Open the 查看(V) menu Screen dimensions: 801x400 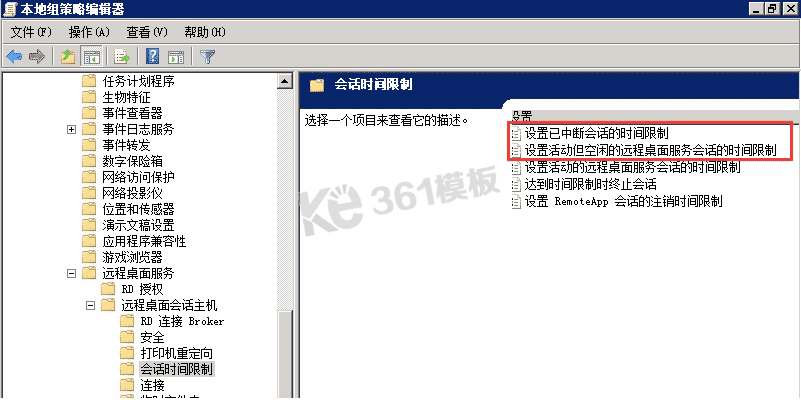(x=147, y=33)
